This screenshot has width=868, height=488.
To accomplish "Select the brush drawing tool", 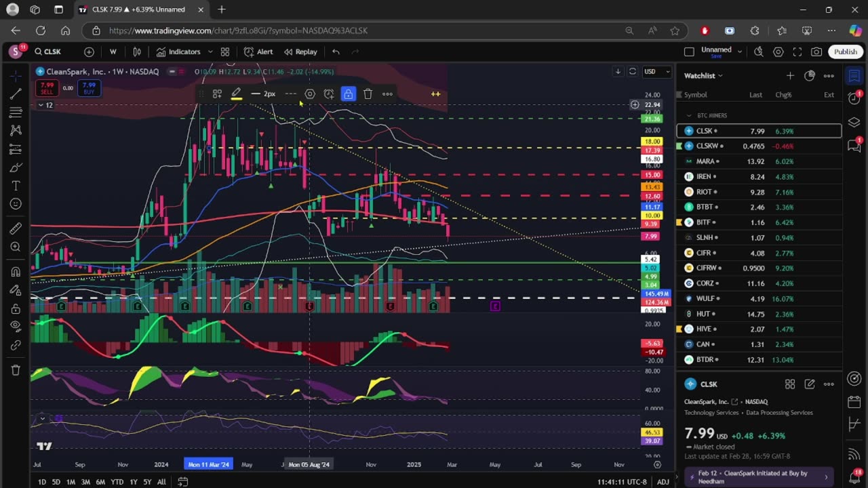I will point(16,167).
